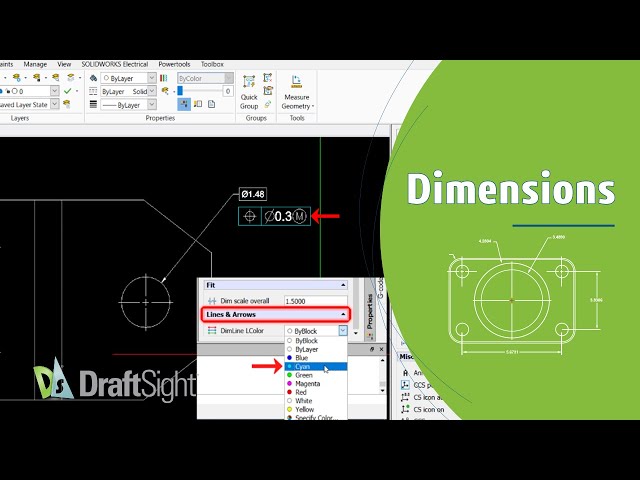Click the second layer tool icon in Layers
Screen dimensions: 640x480
tap(37, 78)
